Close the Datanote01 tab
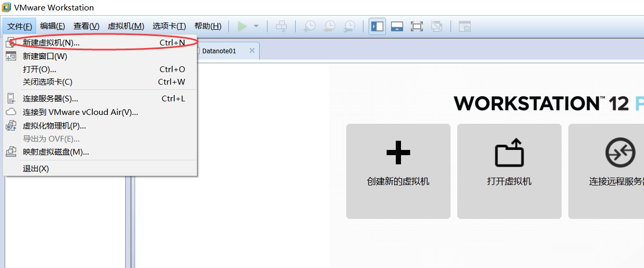 pyautogui.click(x=252, y=51)
